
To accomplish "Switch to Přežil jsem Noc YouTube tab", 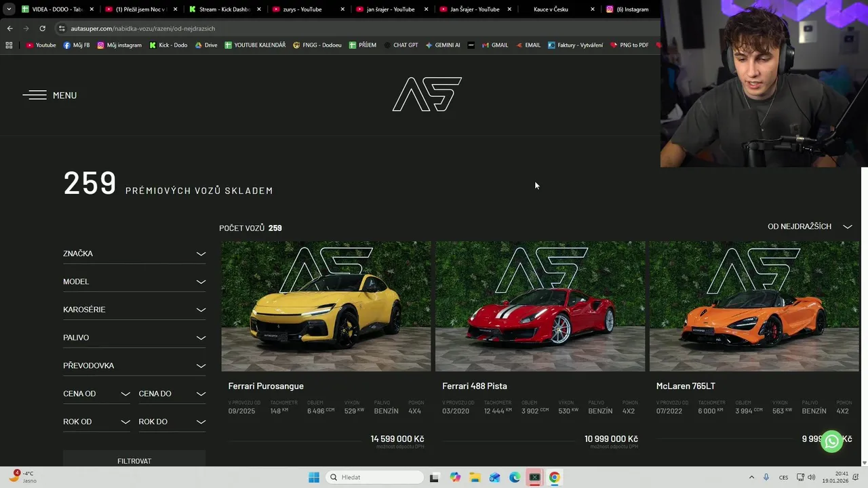I will (141, 9).
